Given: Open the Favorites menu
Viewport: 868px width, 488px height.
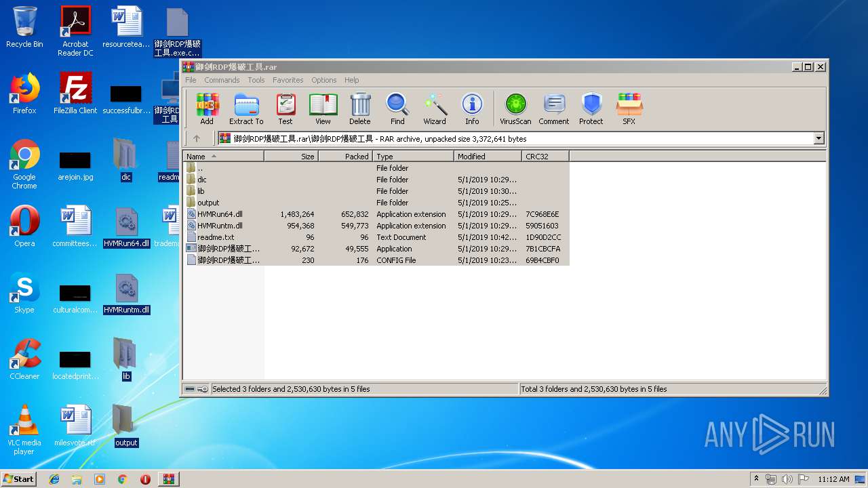Looking at the screenshot, I should [x=288, y=80].
